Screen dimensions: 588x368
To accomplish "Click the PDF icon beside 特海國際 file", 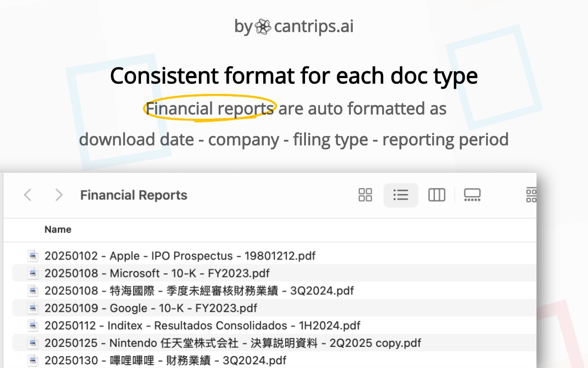I will coord(33,291).
